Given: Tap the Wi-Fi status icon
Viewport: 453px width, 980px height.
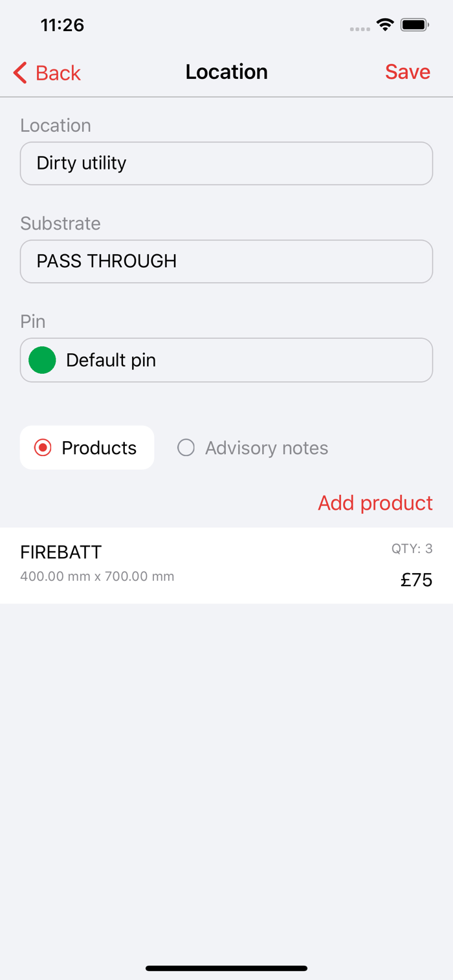Looking at the screenshot, I should coord(386,25).
